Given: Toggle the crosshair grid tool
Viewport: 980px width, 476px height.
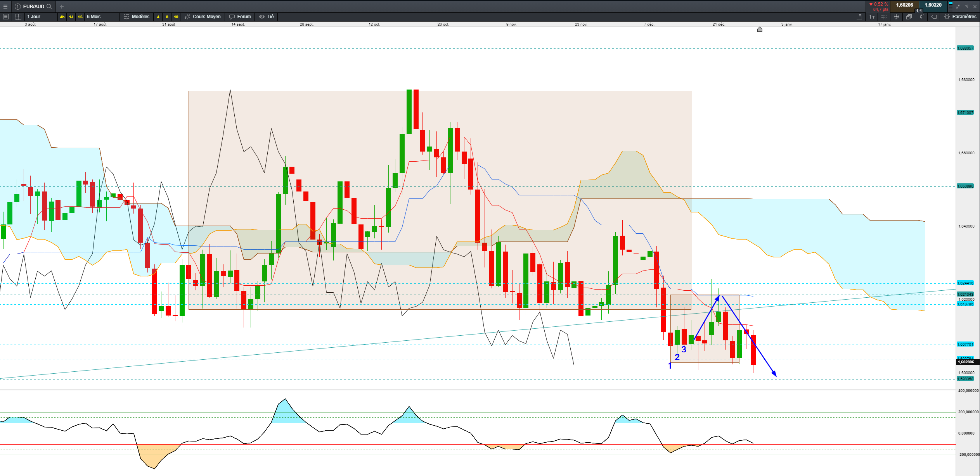Looking at the screenshot, I should click(884, 17).
